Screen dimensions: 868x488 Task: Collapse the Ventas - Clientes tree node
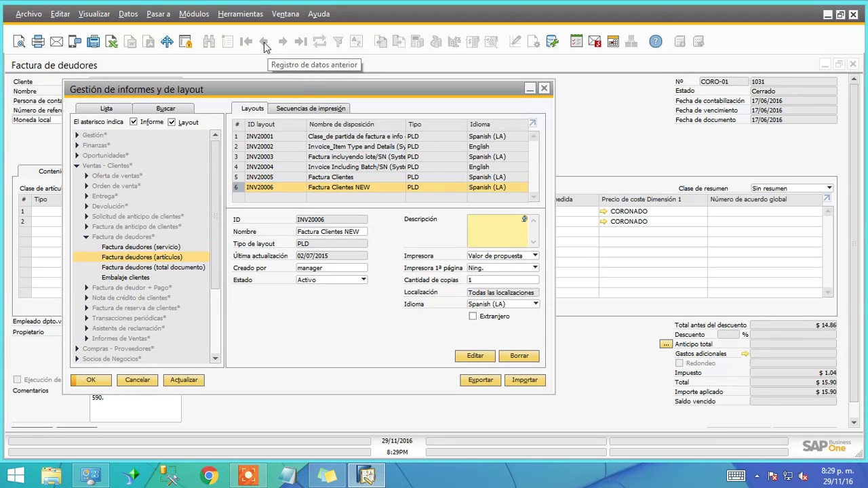click(77, 165)
